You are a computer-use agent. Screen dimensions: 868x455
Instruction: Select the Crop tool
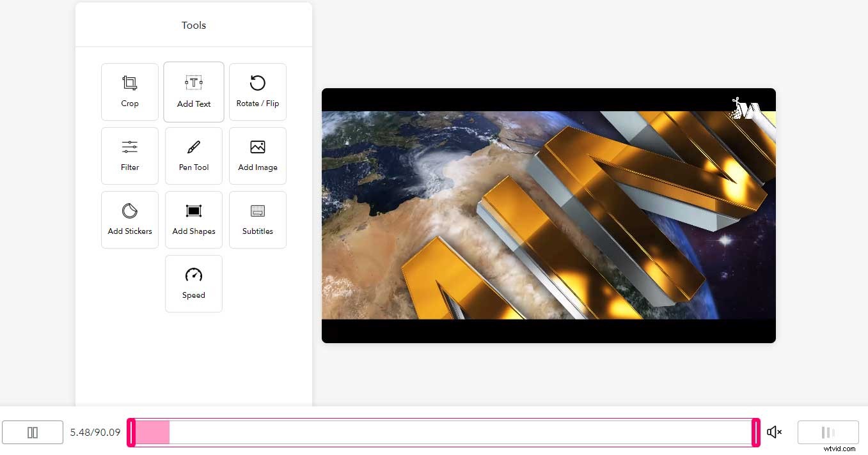pos(130,91)
